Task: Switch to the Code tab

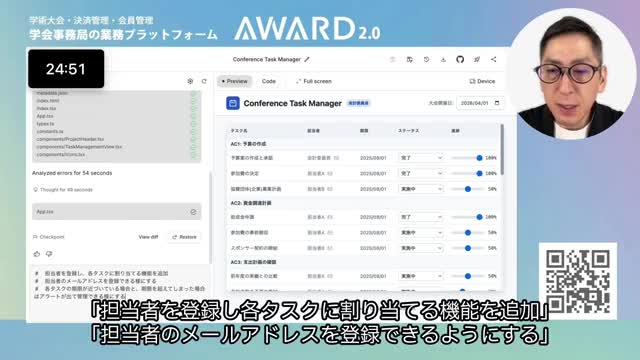Action: pyautogui.click(x=269, y=81)
